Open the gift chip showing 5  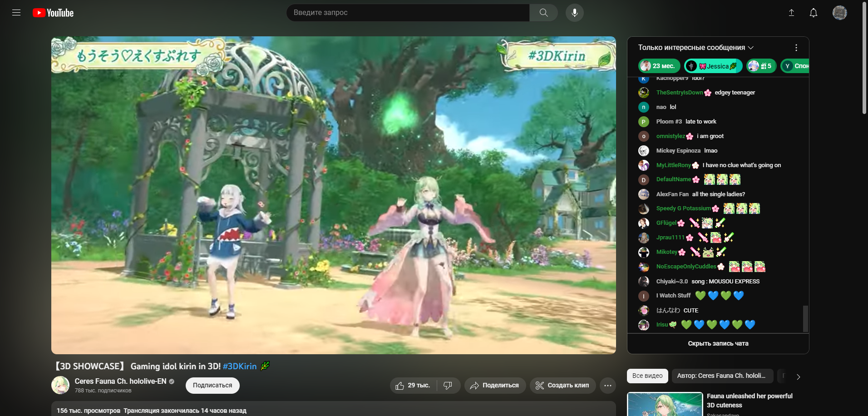pos(761,66)
